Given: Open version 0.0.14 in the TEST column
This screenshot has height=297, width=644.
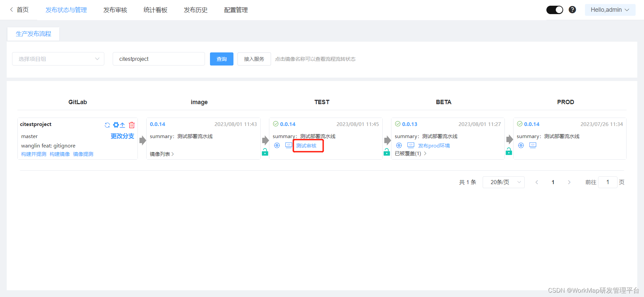Looking at the screenshot, I should pos(288,124).
